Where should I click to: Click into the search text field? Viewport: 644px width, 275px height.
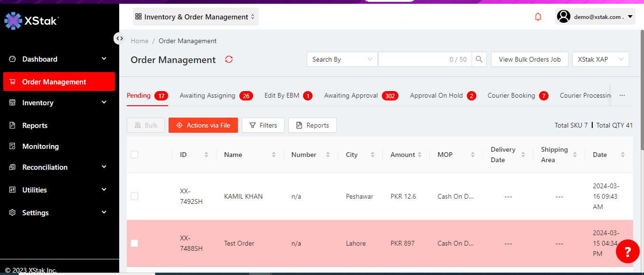(413, 59)
